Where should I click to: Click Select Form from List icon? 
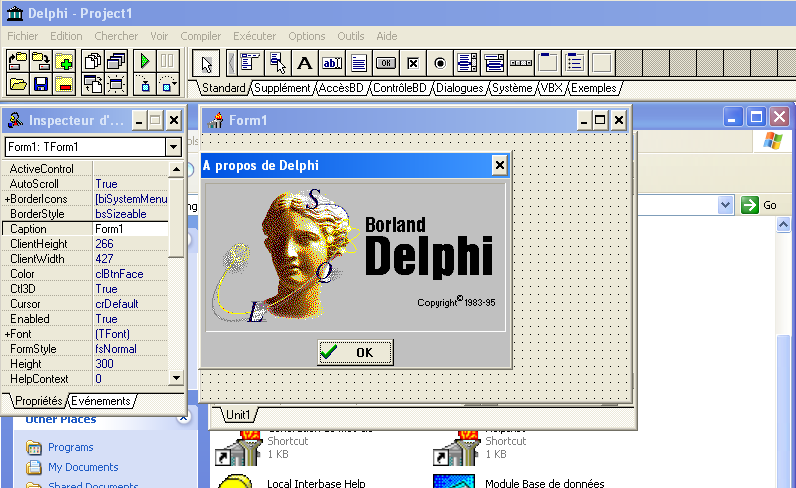pos(116,61)
